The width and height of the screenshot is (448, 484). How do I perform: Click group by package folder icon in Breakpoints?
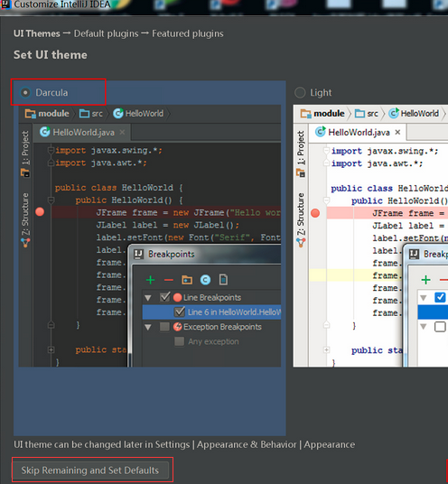[x=187, y=280]
